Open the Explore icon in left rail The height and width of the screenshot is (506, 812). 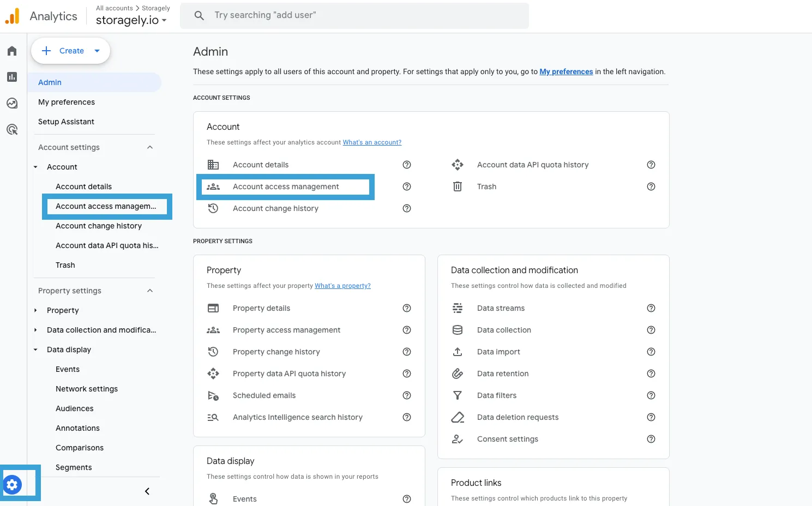point(12,103)
